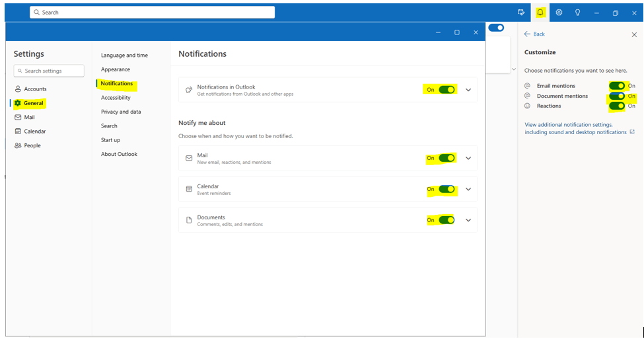Click the magnifier icon in Search settings box
This screenshot has width=644, height=339.
20,71
